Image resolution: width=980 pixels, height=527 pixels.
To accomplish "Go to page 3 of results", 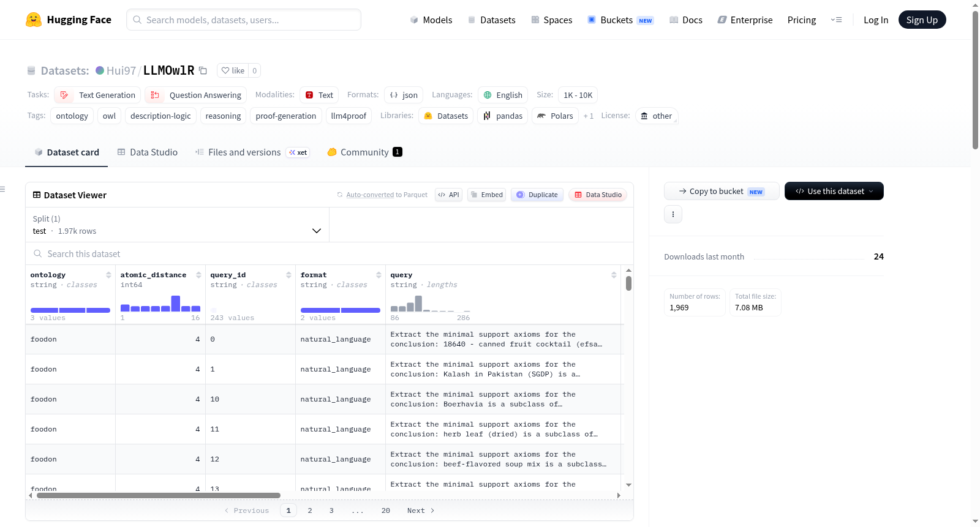I will point(331,510).
